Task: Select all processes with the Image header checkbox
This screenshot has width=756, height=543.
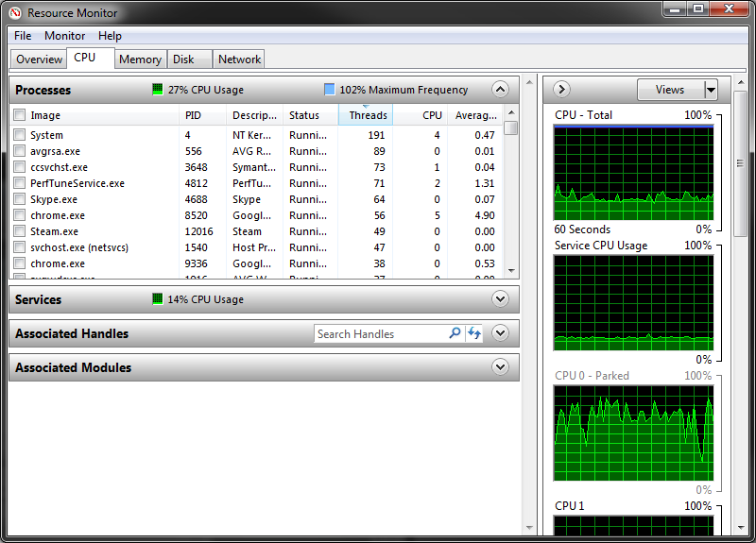Action: point(19,115)
